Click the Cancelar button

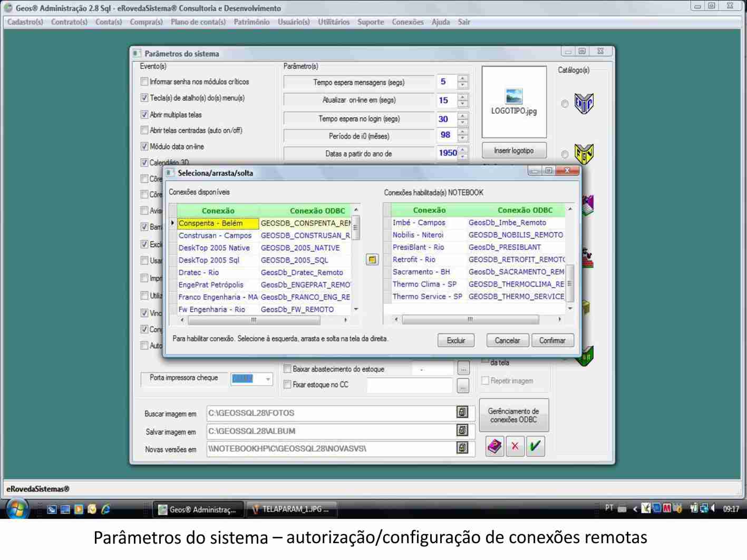[x=507, y=340]
